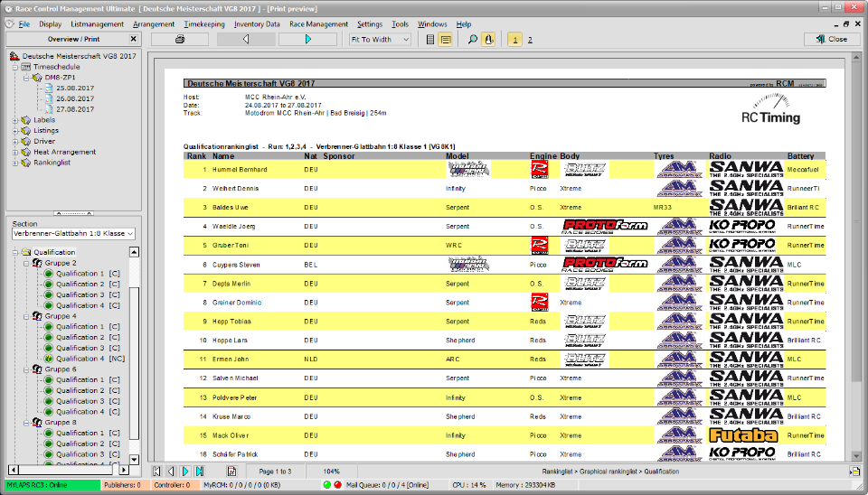Go to next page with the cyan arrow button
The image size is (868, 495).
click(x=307, y=39)
